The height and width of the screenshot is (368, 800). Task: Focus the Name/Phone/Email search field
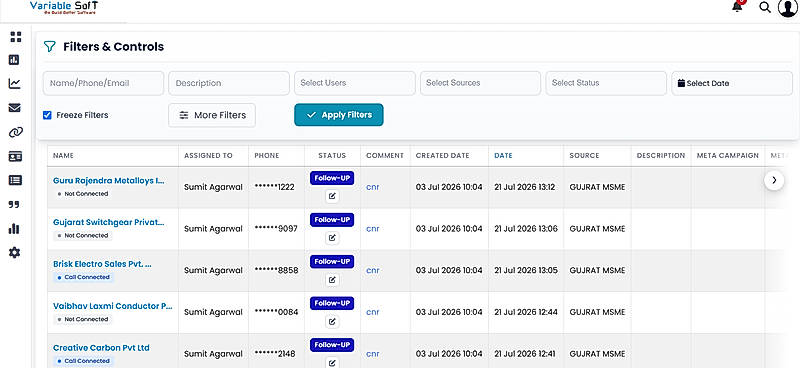tap(104, 83)
